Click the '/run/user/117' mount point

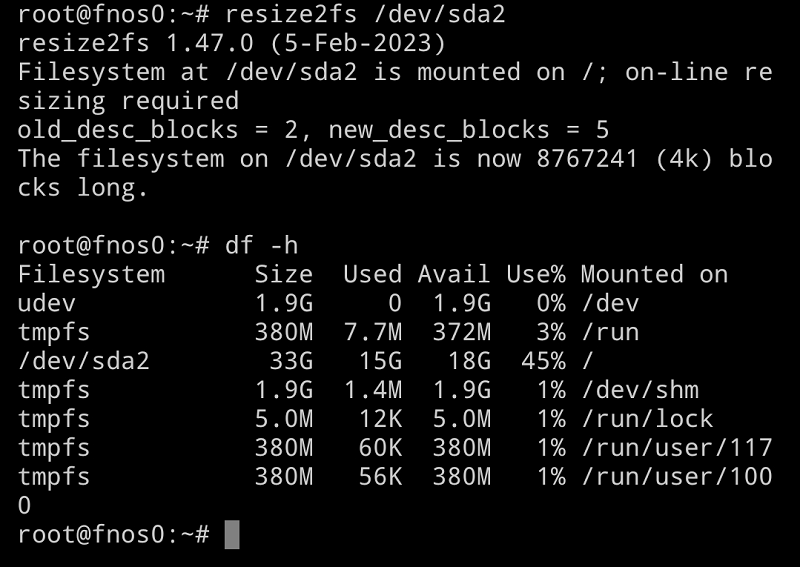676,448
